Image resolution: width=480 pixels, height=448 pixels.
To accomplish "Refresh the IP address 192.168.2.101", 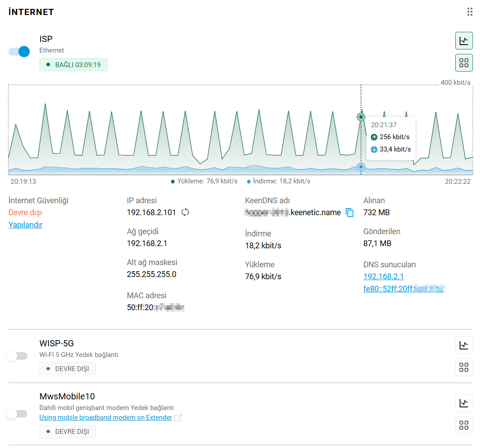I will click(185, 213).
